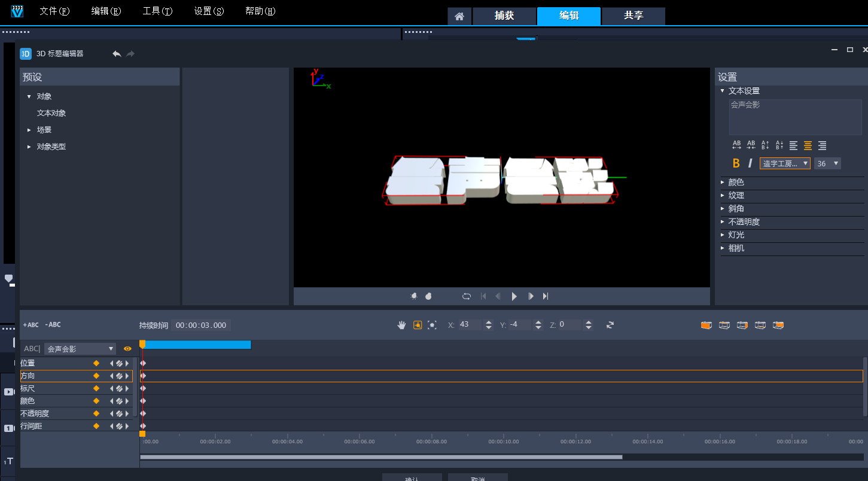Screen dimensions: 868x481
Task: Select the resize tool next to Rotate
Action: [433, 325]
